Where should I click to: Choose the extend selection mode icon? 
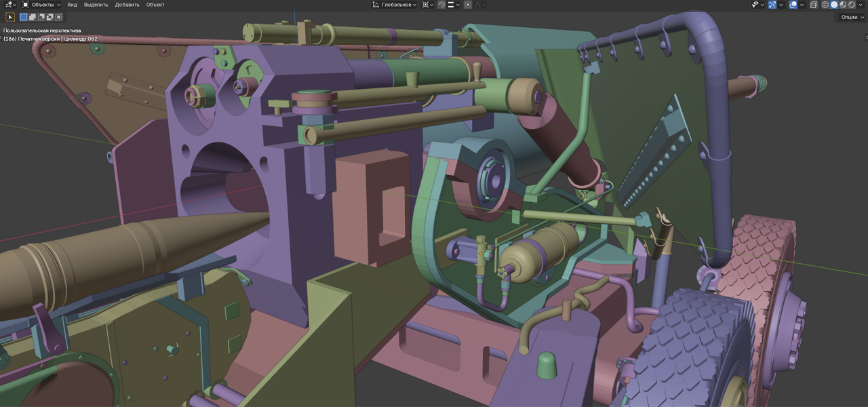pos(33,17)
